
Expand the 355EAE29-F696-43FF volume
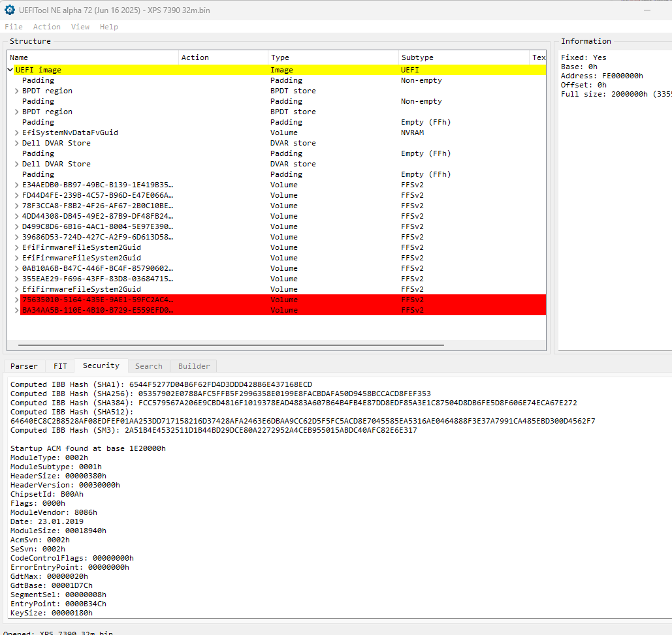pos(17,279)
